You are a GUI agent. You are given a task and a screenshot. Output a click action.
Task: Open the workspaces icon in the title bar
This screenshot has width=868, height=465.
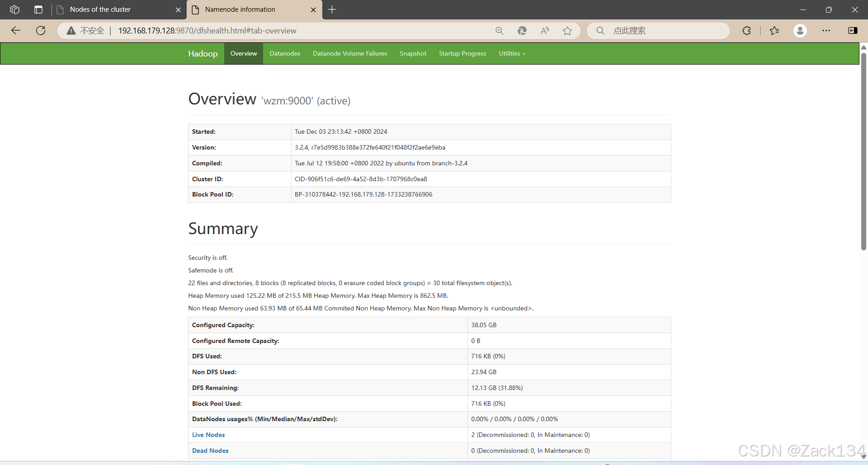pyautogui.click(x=14, y=9)
